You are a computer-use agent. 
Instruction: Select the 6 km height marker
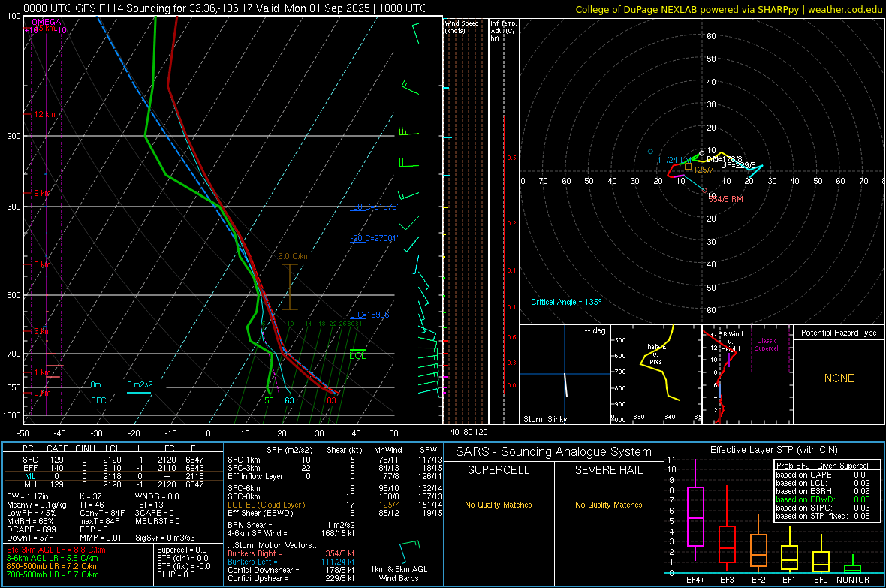42,264
